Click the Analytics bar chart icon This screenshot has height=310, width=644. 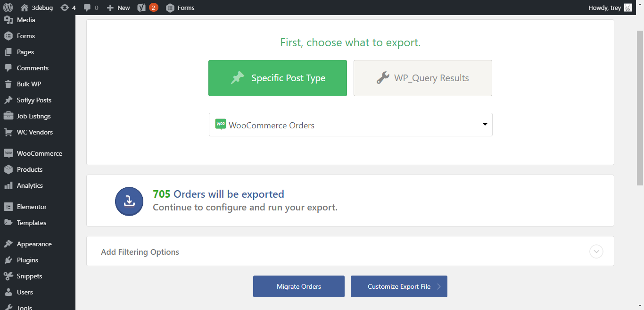tap(8, 185)
